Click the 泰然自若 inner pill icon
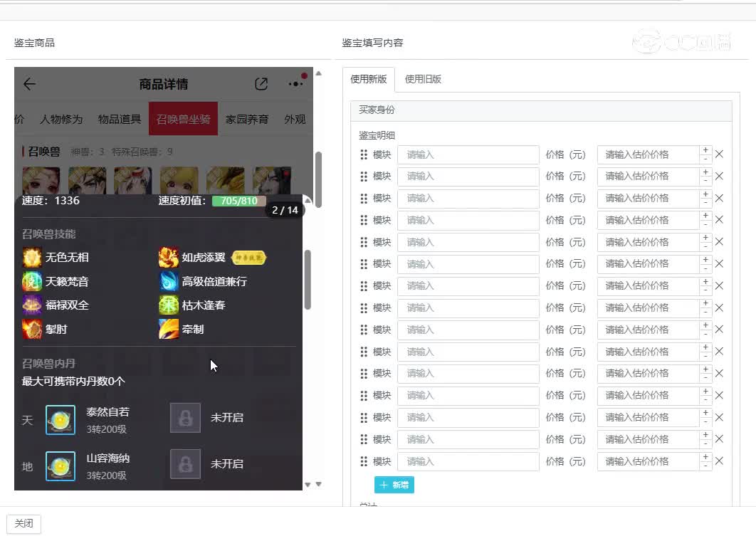 (x=61, y=420)
